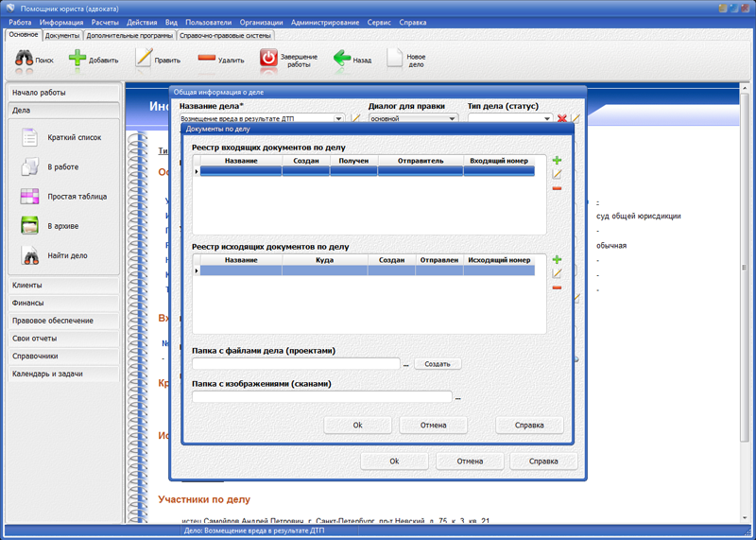Click the green Назад arrow icon
The image size is (756, 540).
[x=342, y=59]
